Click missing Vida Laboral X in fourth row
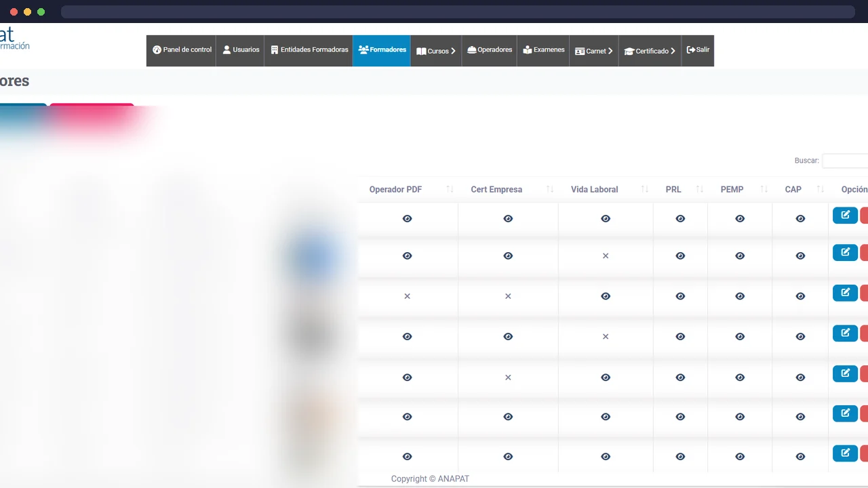The image size is (868, 488). point(606,336)
